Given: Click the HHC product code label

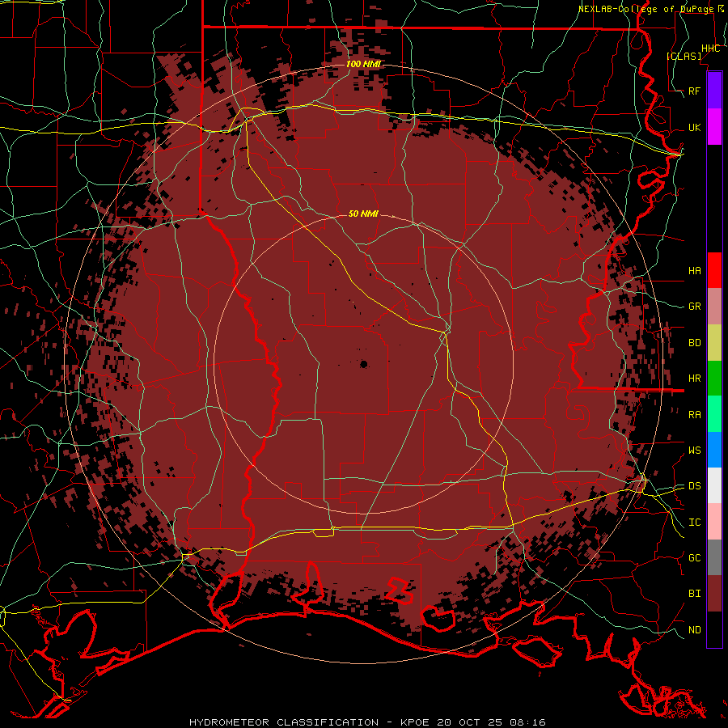Looking at the screenshot, I should point(710,49).
